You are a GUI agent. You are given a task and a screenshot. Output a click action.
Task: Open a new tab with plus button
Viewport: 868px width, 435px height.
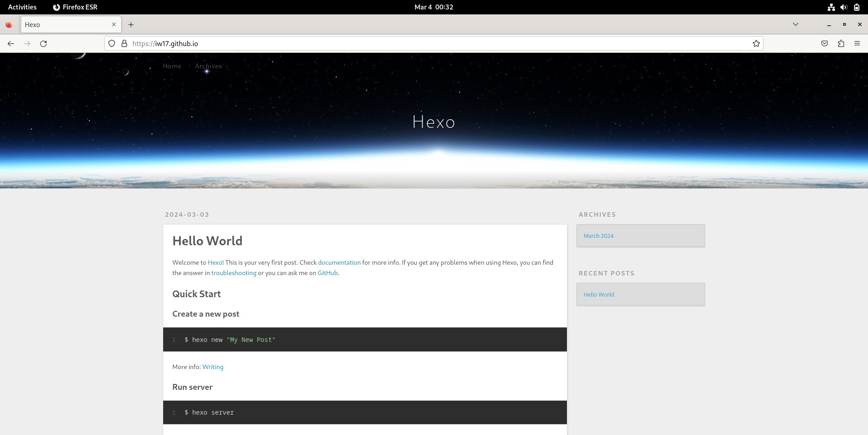(x=131, y=24)
